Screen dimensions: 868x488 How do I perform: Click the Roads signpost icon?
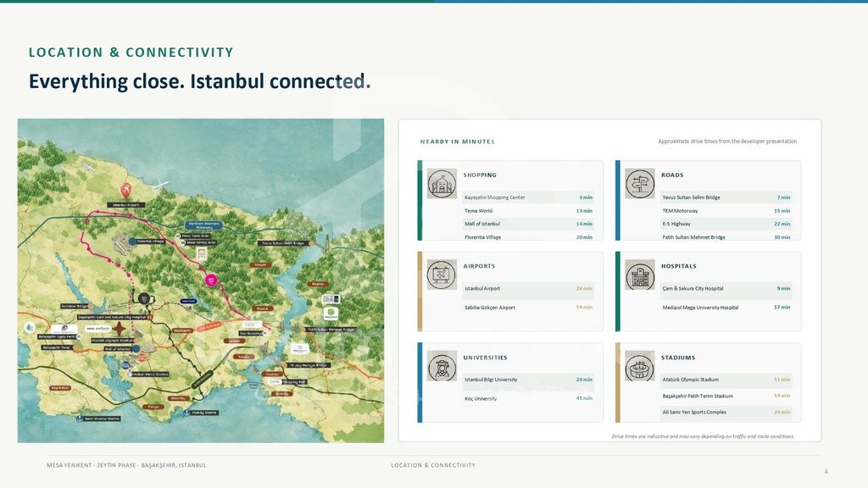point(640,183)
